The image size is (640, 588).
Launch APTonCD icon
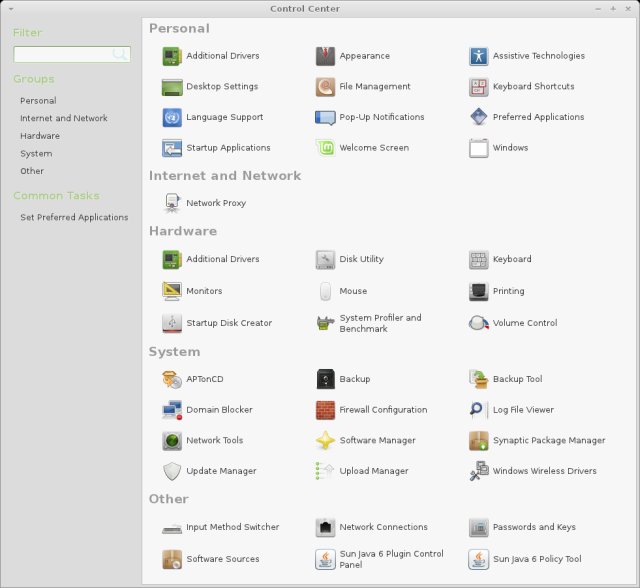pyautogui.click(x=172, y=379)
